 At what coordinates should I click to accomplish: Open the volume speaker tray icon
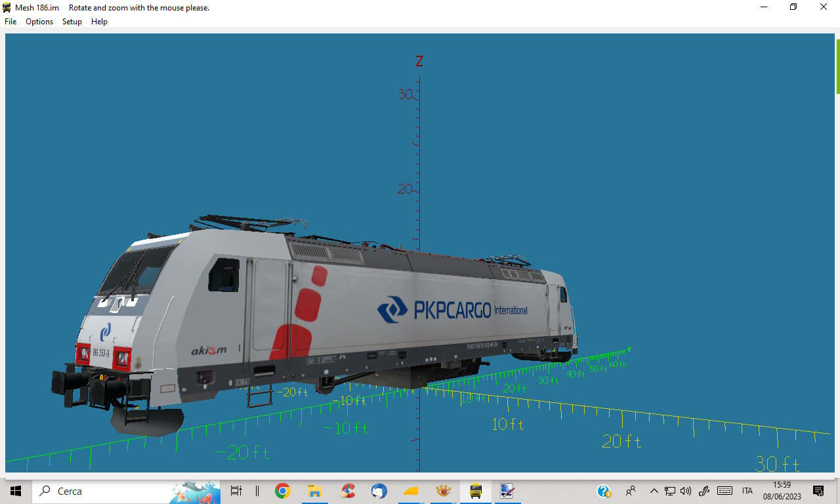point(686,491)
